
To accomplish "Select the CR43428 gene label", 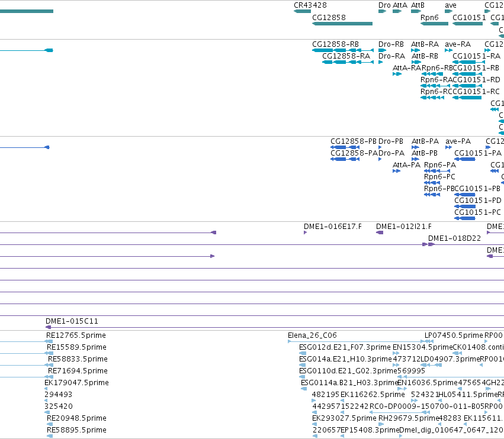I will (x=310, y=5).
